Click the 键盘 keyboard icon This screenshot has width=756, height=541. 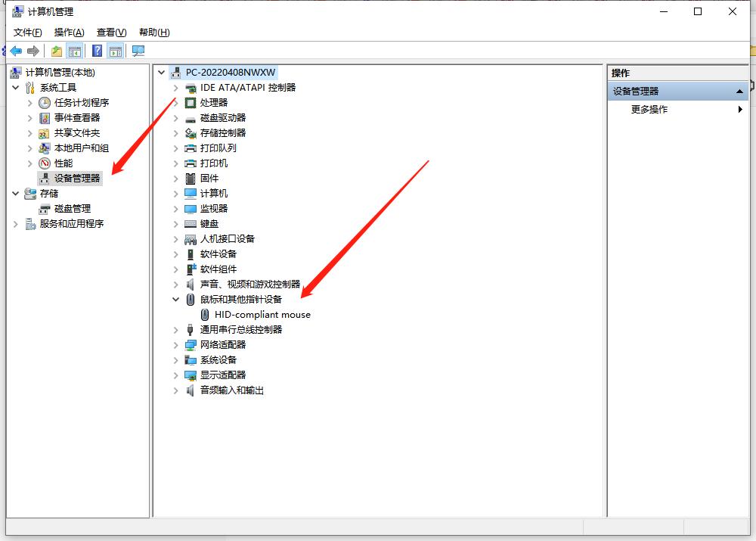(x=191, y=224)
